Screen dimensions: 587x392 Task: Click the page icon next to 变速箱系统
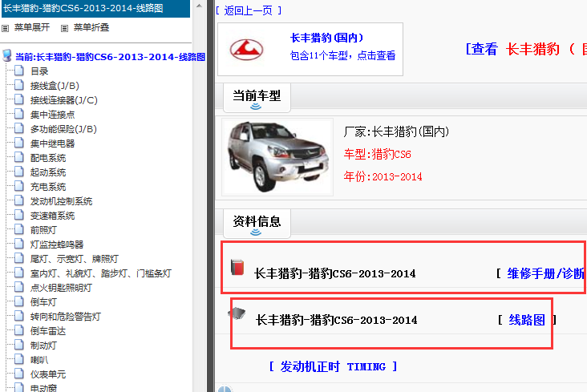19,215
